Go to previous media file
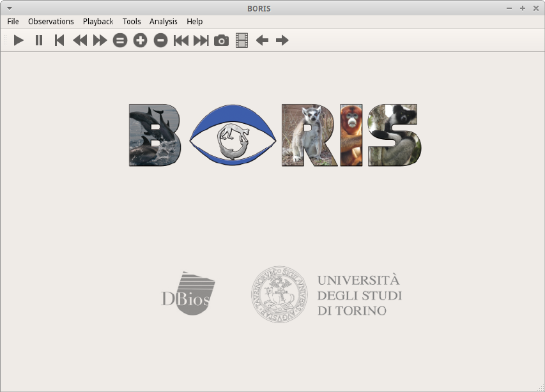545x392 pixels. click(181, 40)
